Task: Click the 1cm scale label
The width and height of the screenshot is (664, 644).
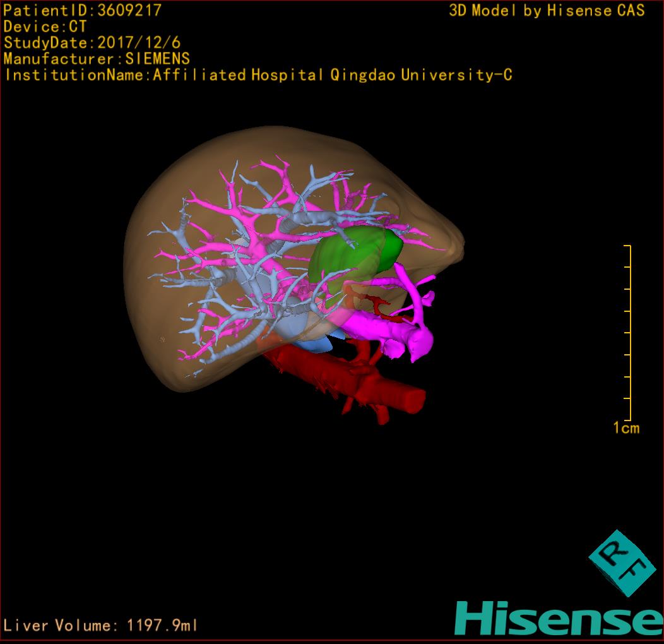Action: pos(625,429)
